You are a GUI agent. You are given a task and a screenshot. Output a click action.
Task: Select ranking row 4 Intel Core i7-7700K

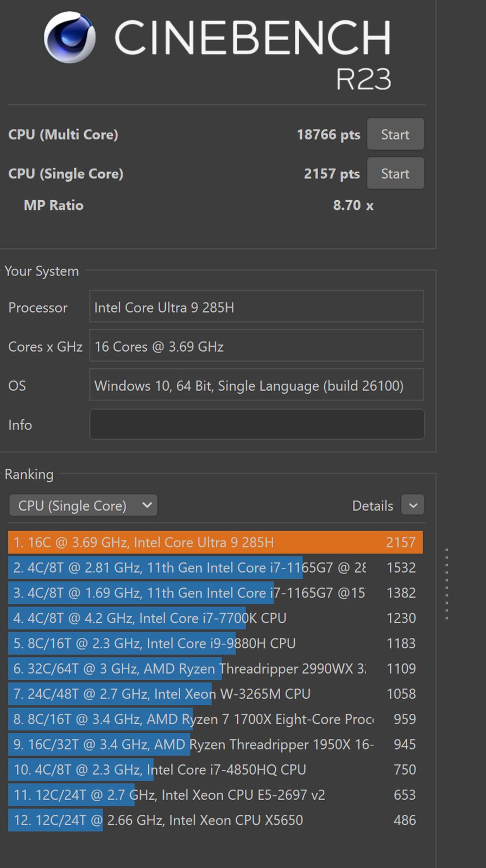[215, 618]
